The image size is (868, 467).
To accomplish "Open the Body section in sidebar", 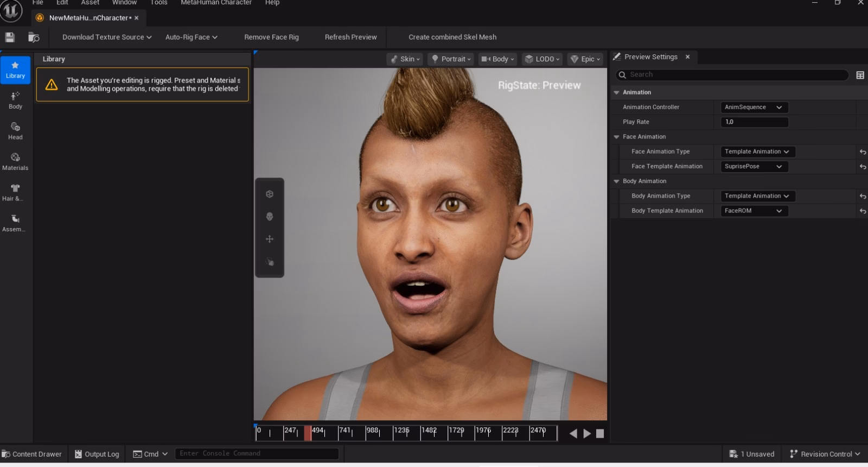I will (15, 100).
